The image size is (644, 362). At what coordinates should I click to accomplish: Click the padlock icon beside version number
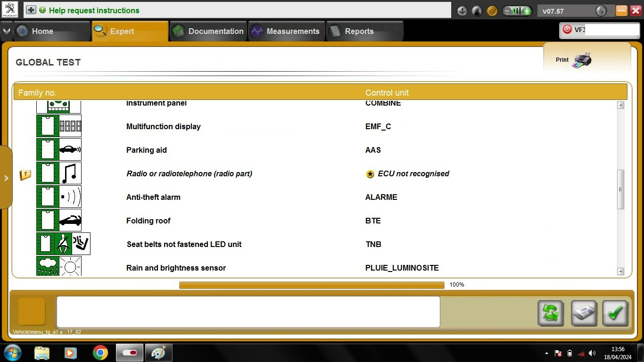click(x=601, y=11)
